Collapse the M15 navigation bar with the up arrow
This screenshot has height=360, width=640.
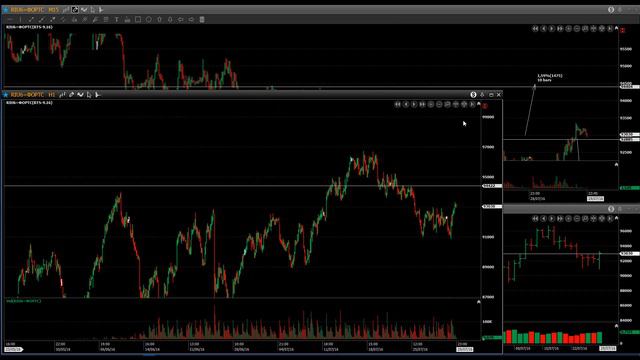tap(616, 28)
